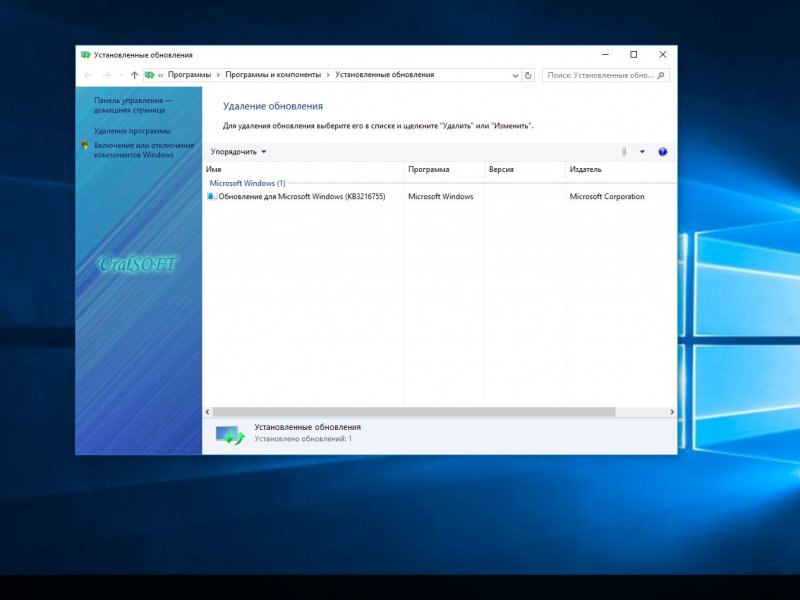Select update KB3216755 row
Image resolution: width=800 pixels, height=600 pixels.
[439, 196]
